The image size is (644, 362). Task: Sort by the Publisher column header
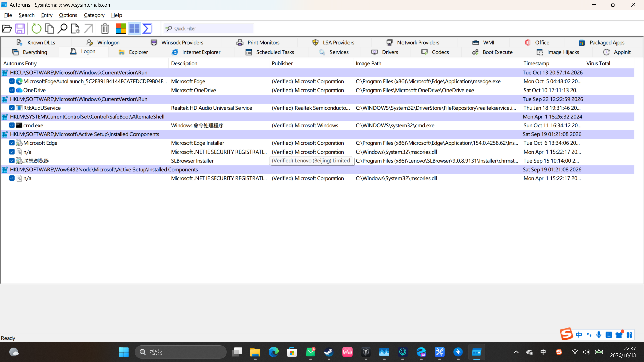pyautogui.click(x=311, y=63)
